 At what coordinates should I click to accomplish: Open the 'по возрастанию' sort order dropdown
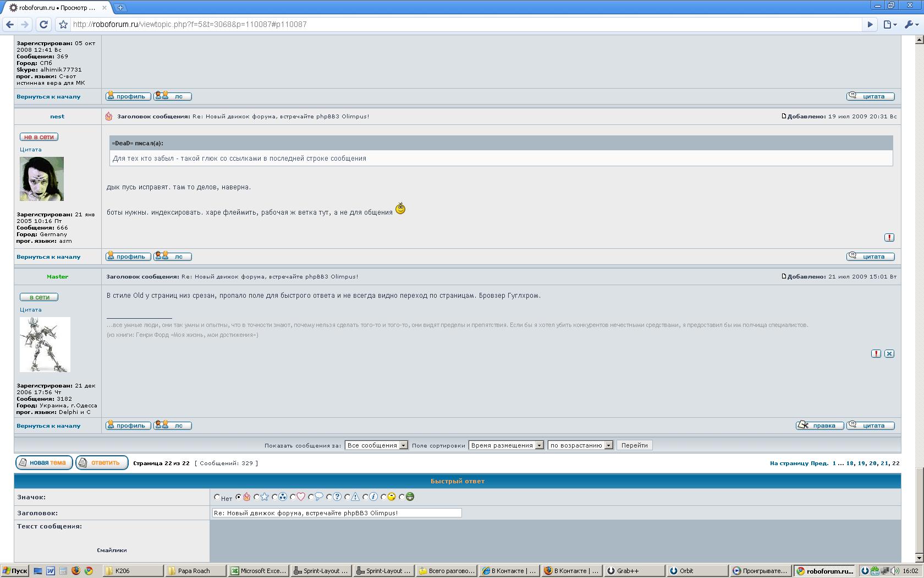(x=580, y=445)
